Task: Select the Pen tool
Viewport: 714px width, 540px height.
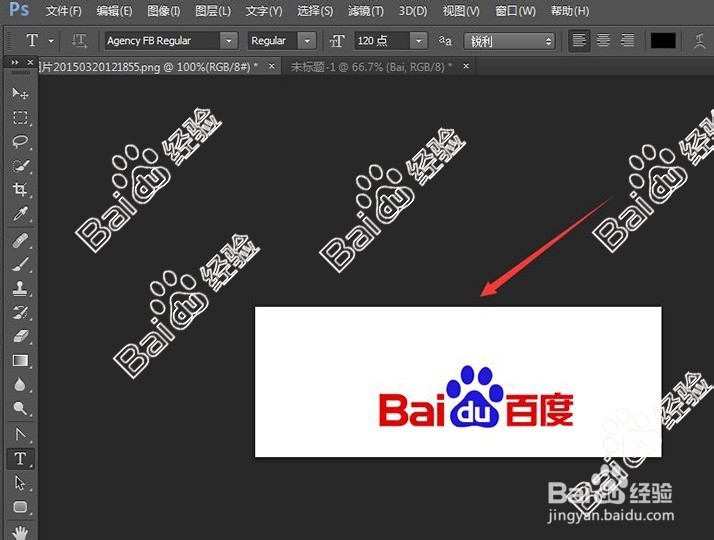Action: click(20, 435)
